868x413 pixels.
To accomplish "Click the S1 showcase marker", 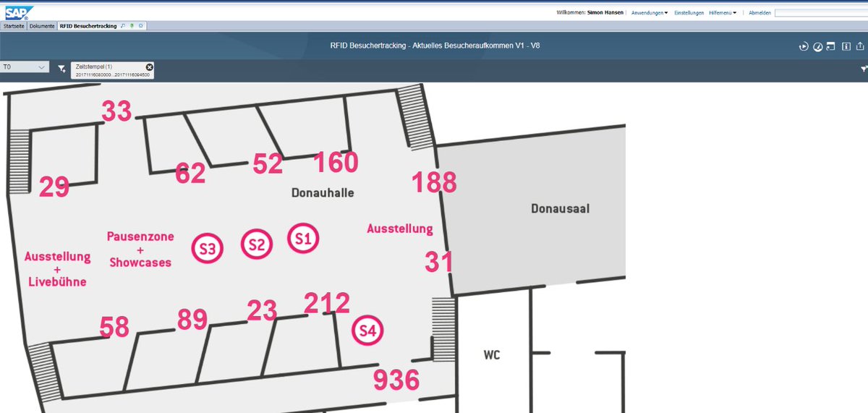I will pyautogui.click(x=303, y=238).
